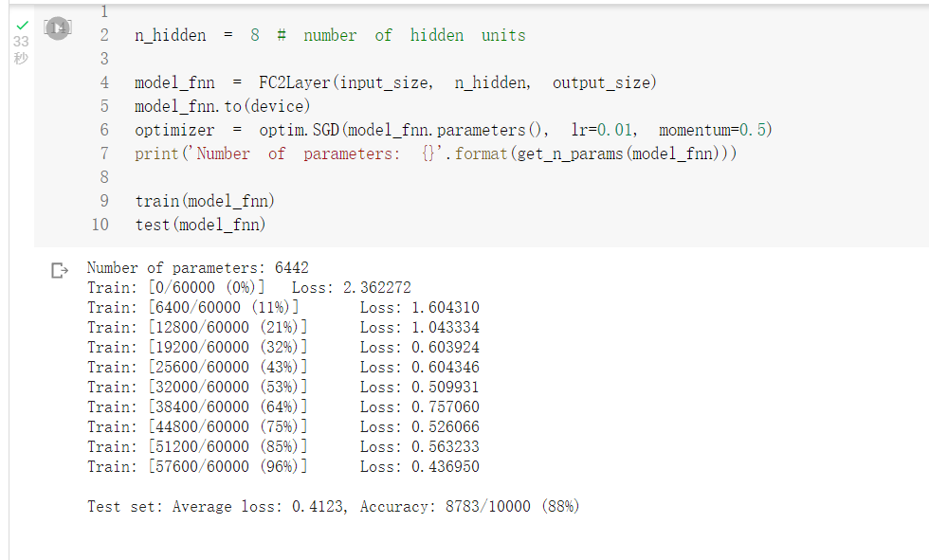This screenshot has height=560, width=929.
Task: Click the green execution success checkmark
Action: point(22,25)
